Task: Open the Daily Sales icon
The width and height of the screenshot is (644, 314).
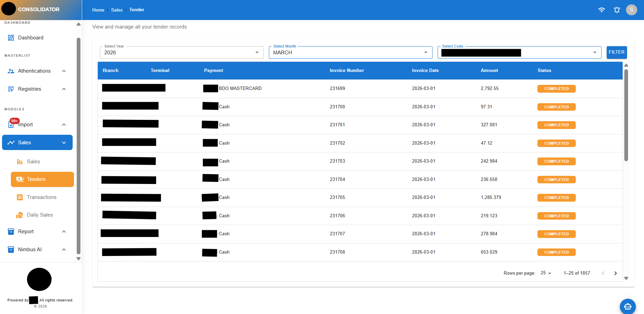Action: (20, 215)
